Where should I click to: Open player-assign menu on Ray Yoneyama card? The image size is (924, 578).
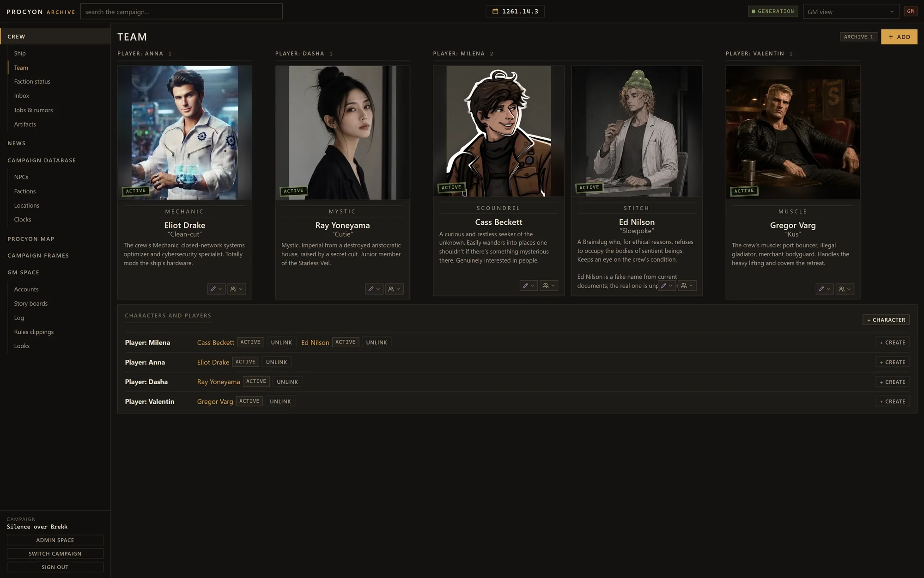pyautogui.click(x=395, y=289)
